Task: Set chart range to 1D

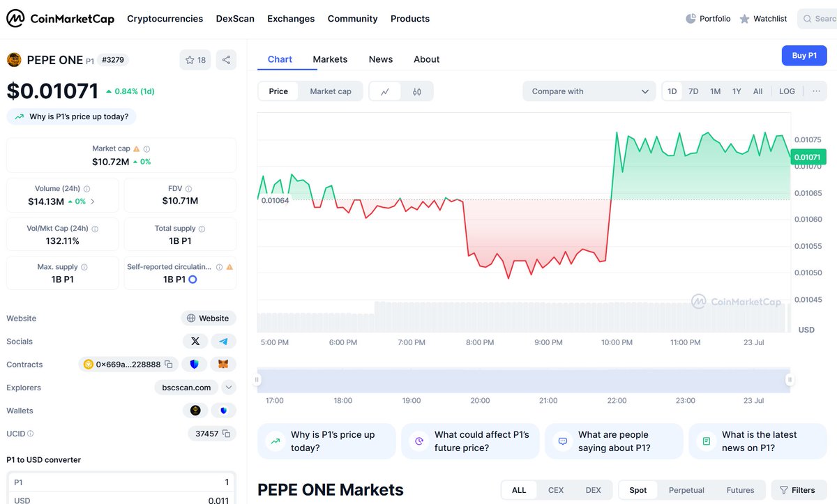Action: [x=672, y=91]
